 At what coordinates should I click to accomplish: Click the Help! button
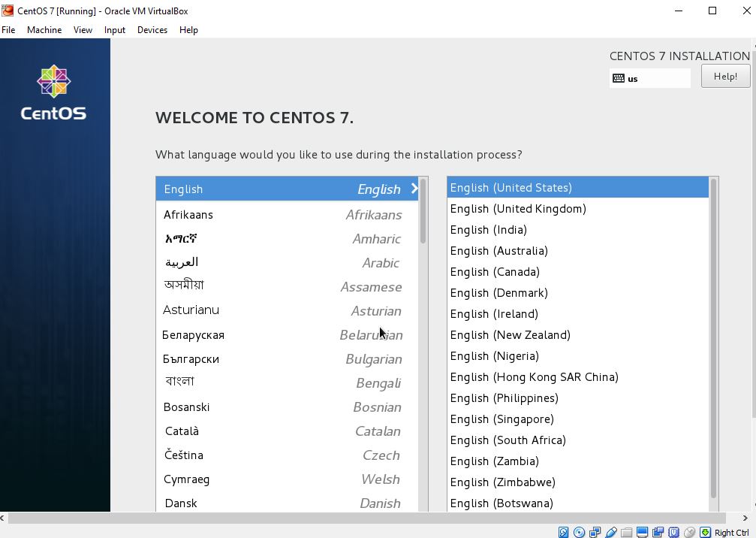click(724, 76)
